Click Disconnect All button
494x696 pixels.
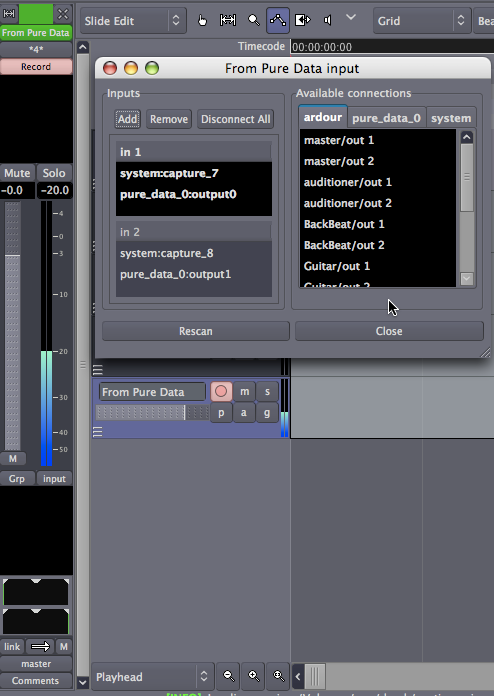pos(235,119)
